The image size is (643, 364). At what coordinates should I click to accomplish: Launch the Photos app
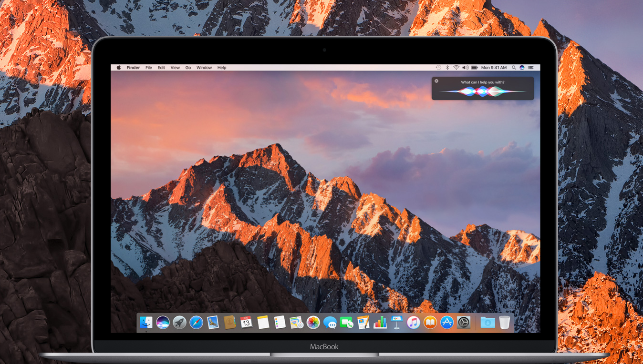pyautogui.click(x=313, y=323)
